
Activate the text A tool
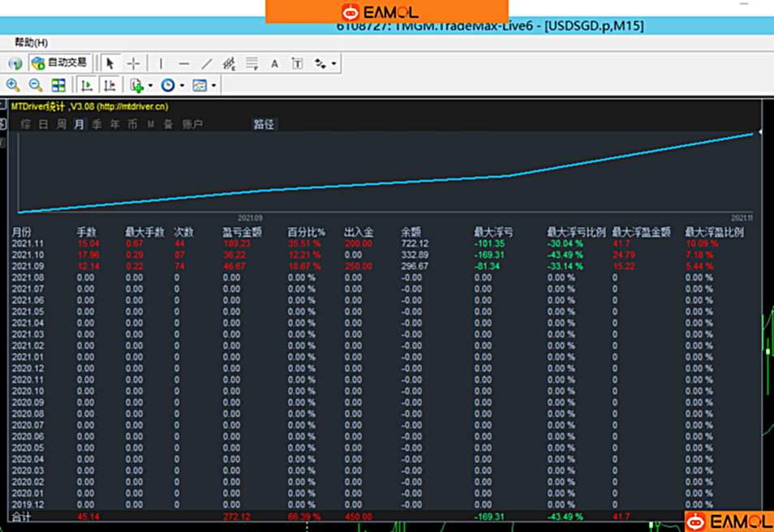tap(274, 63)
